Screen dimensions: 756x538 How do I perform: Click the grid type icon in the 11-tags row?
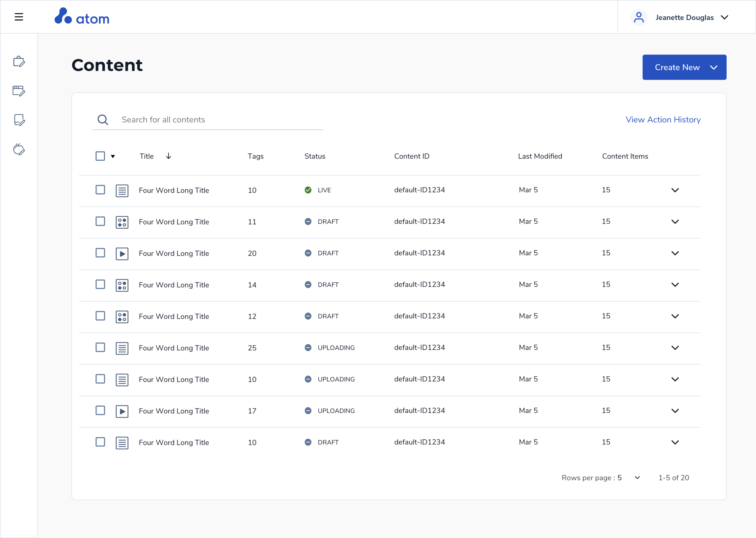point(122,222)
